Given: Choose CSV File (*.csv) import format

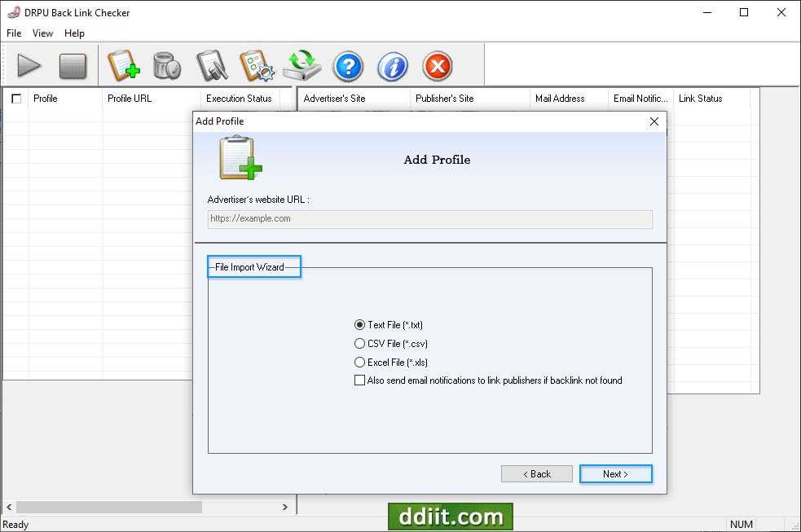Looking at the screenshot, I should point(359,343).
